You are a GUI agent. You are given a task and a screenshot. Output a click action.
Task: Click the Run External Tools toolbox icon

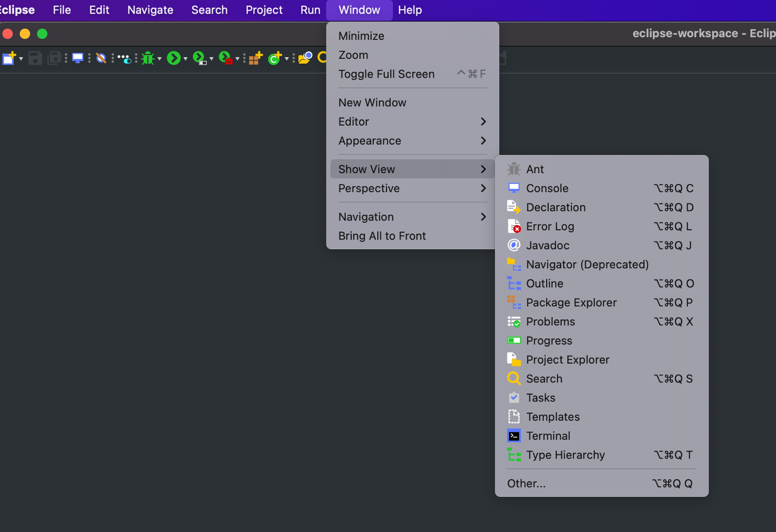226,58
